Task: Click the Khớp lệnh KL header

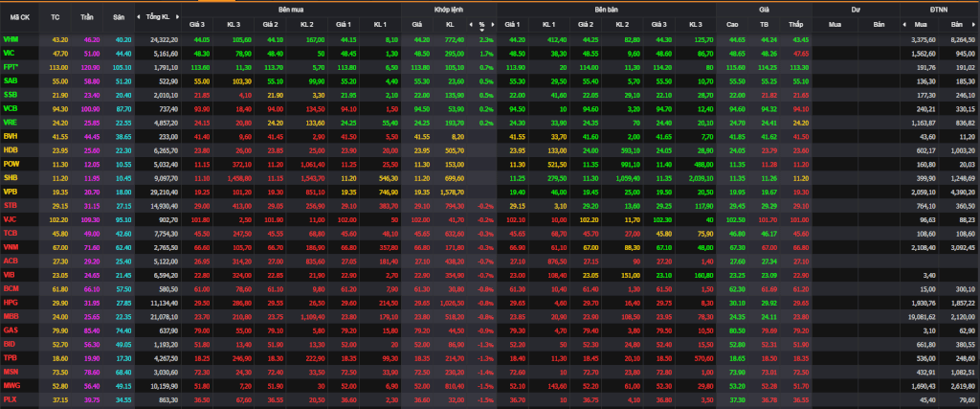Action: pos(450,24)
